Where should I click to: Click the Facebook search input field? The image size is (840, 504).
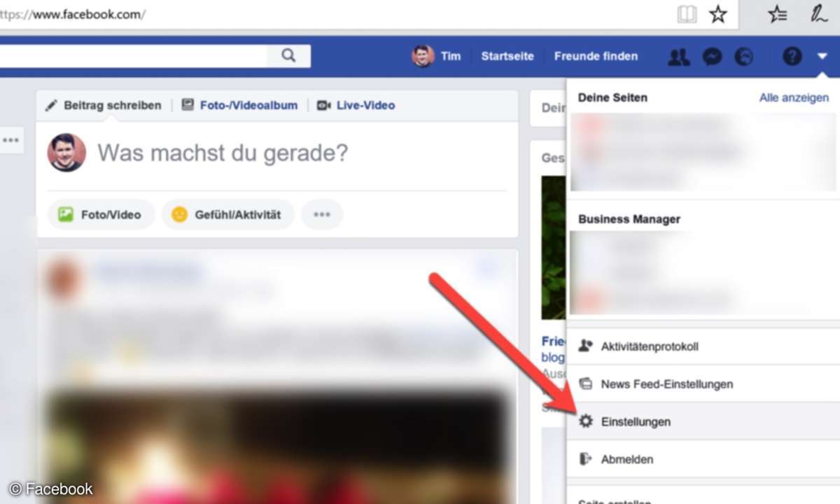point(133,56)
